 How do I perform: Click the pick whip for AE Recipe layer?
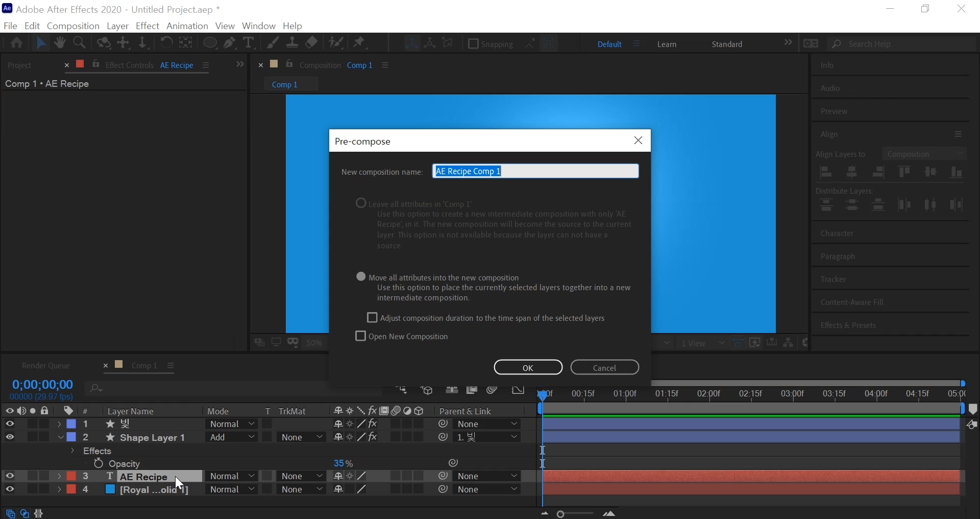point(443,476)
